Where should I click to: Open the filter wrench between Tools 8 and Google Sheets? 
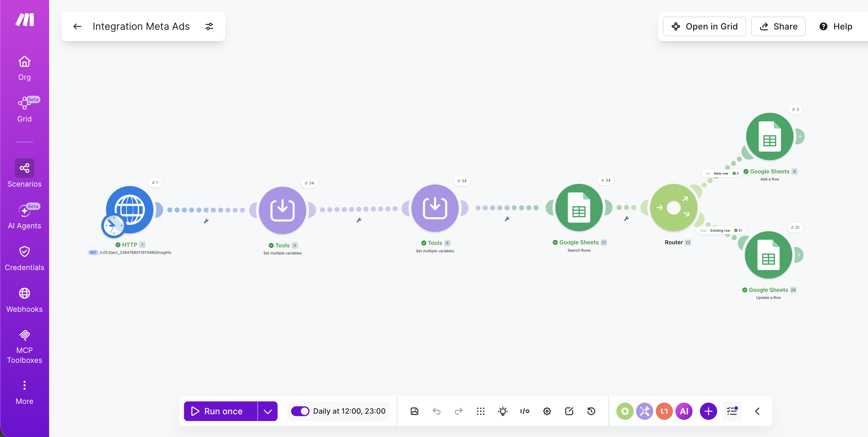point(507,219)
